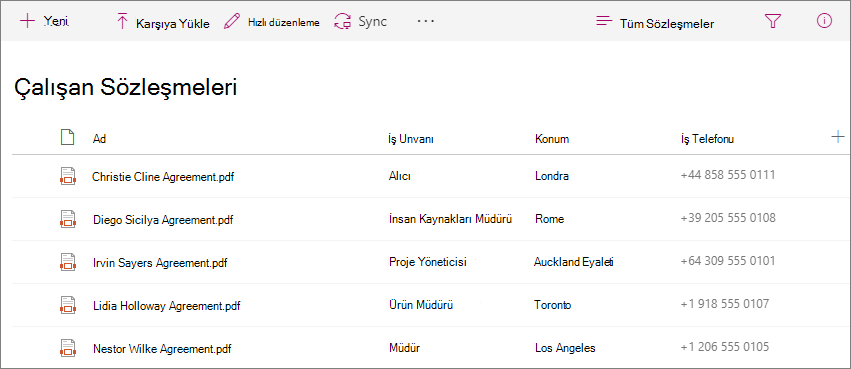Image resolution: width=851 pixels, height=369 pixels.
Task: Click phone number +44 858 555 0111
Action: click(728, 175)
